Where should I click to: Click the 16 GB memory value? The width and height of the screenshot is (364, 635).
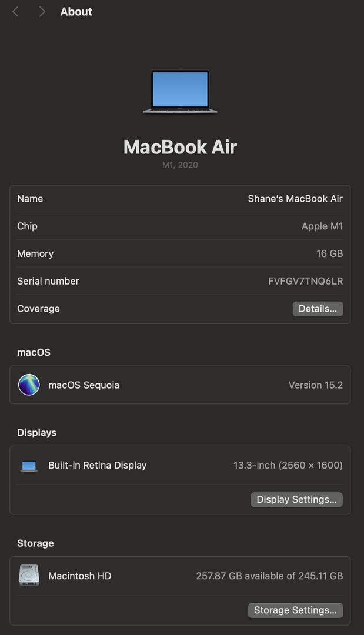329,253
